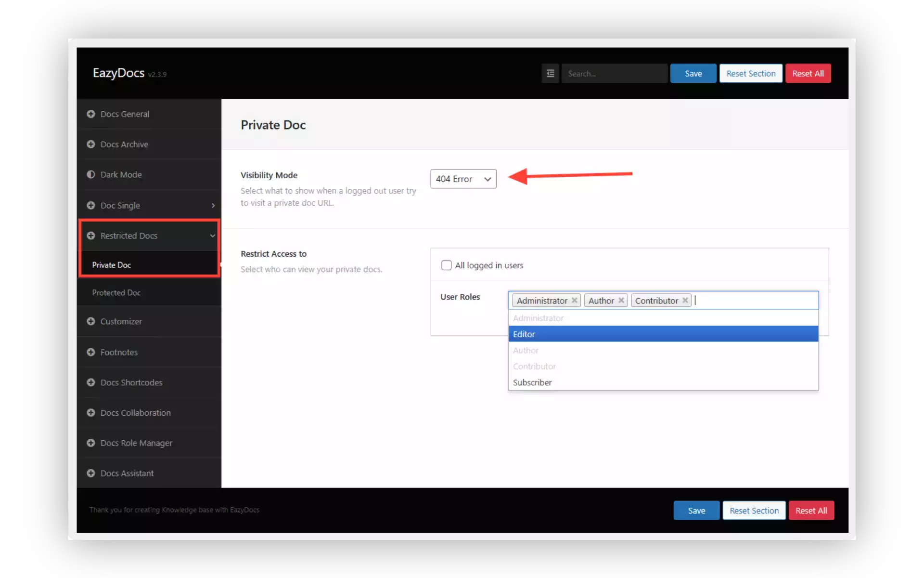The width and height of the screenshot is (924, 578).
Task: Expand Doc Single using its right arrow
Action: (212, 205)
